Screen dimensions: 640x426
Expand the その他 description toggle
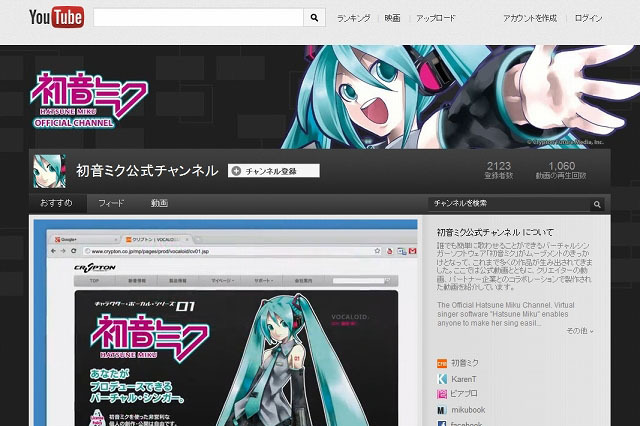pos(579,330)
